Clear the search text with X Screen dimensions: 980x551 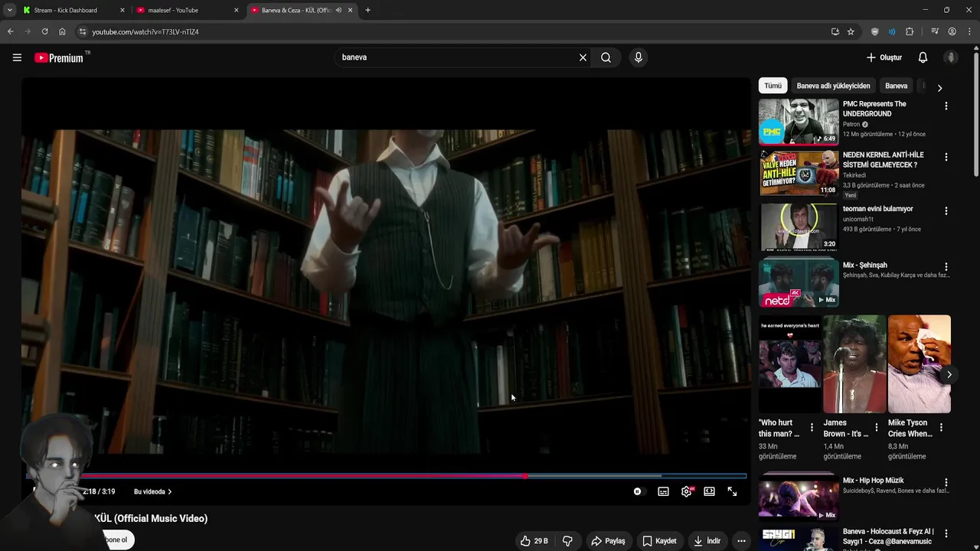click(583, 57)
